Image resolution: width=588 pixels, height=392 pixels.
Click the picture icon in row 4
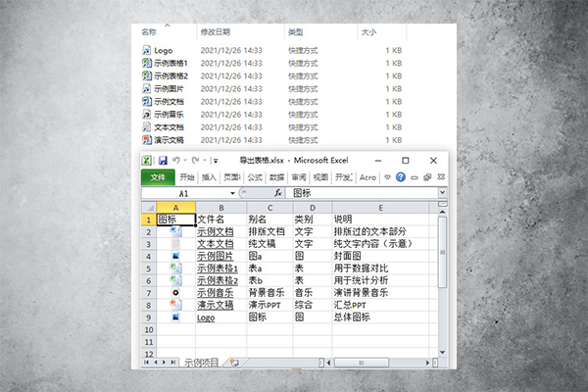(175, 256)
